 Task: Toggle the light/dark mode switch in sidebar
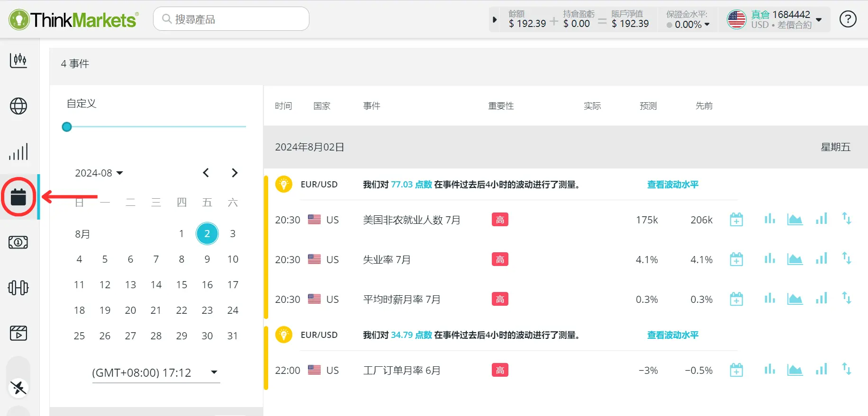19,388
